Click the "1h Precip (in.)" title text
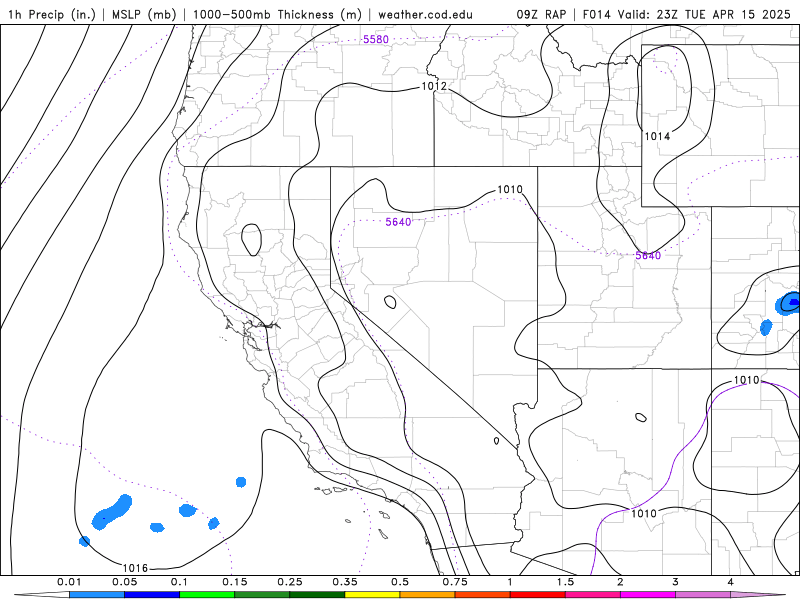The height and width of the screenshot is (600, 800). pos(52,14)
